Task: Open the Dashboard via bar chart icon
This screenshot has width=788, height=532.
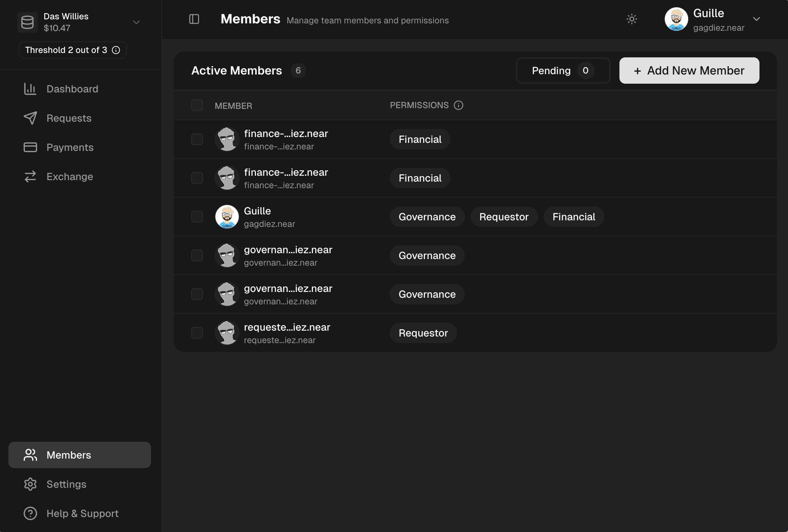Action: 30,89
